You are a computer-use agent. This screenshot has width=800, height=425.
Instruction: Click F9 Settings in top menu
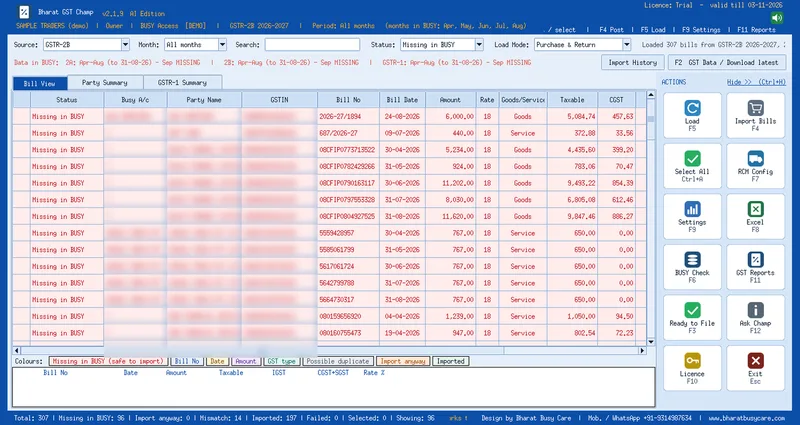pos(702,30)
